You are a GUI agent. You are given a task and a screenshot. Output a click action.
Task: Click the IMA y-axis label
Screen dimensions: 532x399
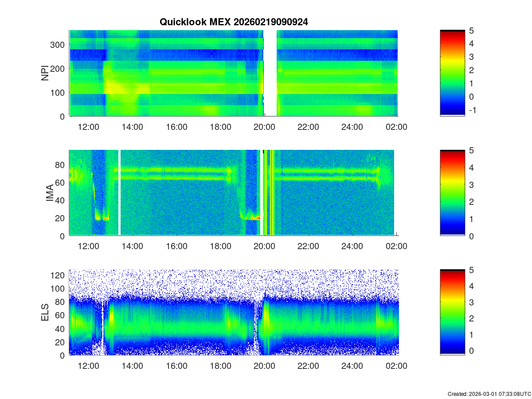click(49, 193)
